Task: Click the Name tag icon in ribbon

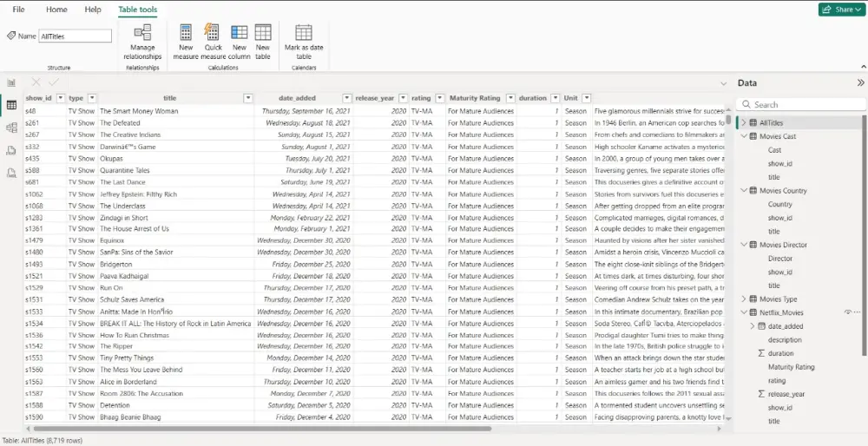Action: point(11,36)
